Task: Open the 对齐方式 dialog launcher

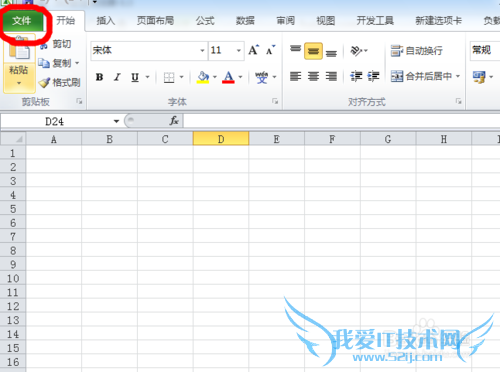Action: click(459, 101)
